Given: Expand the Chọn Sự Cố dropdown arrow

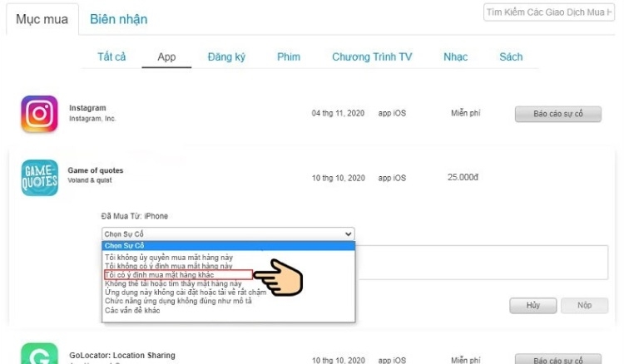Looking at the screenshot, I should tap(348, 234).
